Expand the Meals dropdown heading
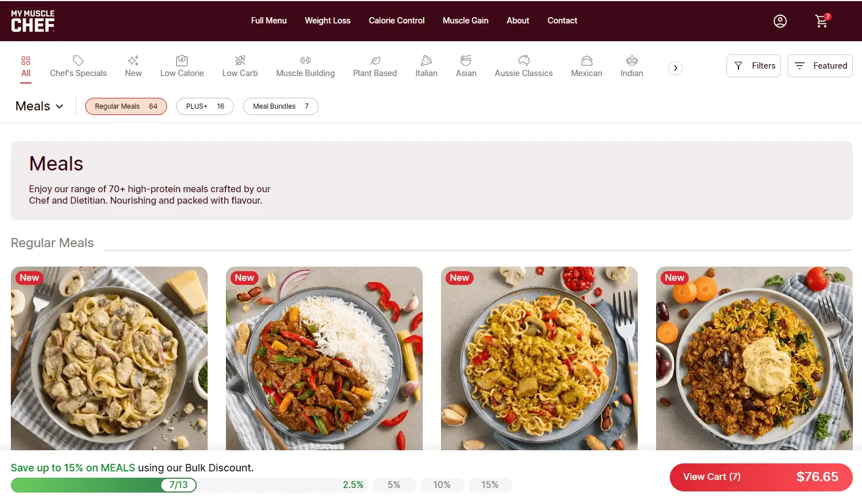 (39, 106)
